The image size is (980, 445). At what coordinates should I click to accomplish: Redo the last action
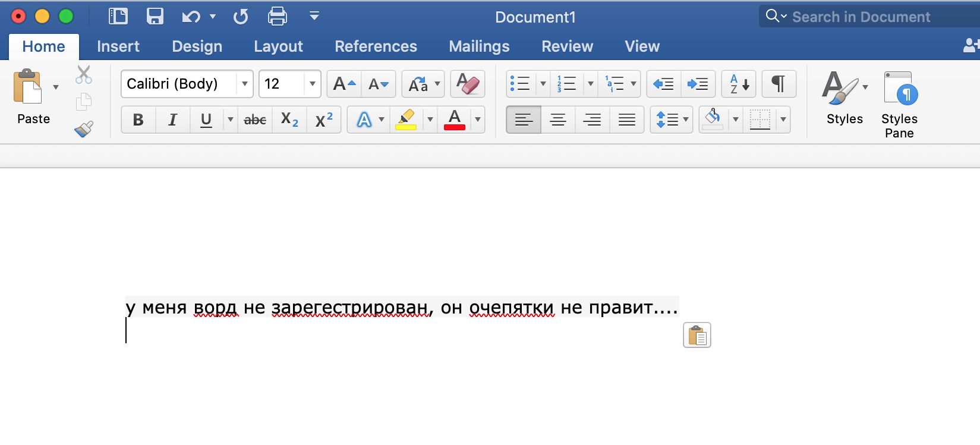(241, 17)
